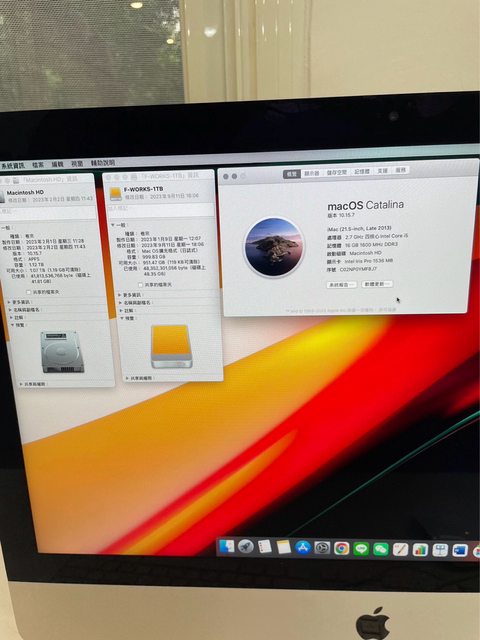Click Macintosh HD volume name text
This screenshot has width=480, height=640.
pyautogui.click(x=25, y=192)
